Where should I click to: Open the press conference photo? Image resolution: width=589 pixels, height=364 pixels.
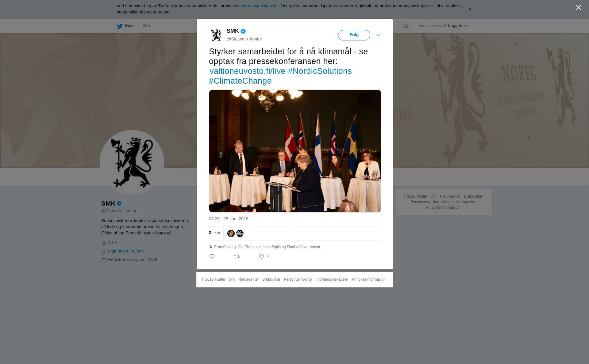click(295, 151)
